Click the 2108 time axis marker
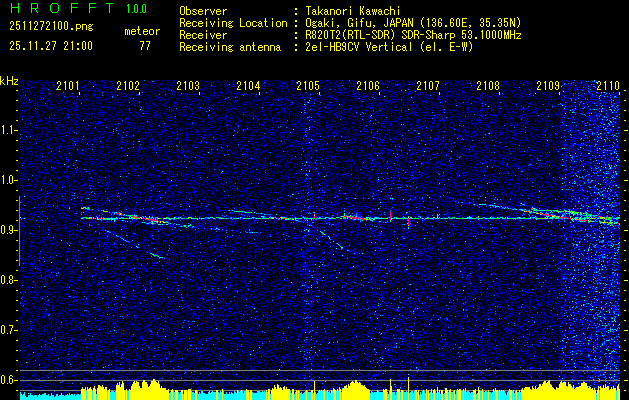 (488, 85)
